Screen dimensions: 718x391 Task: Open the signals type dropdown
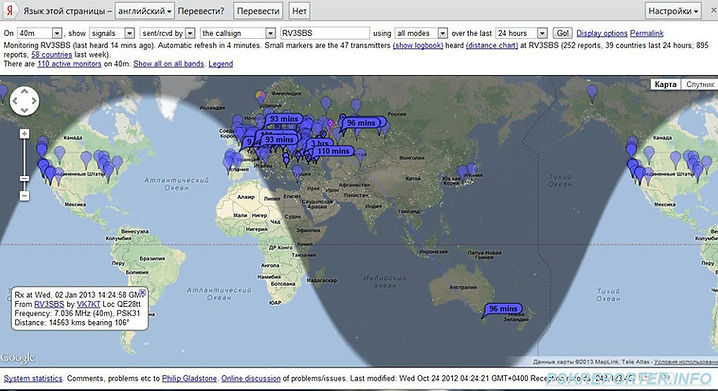pyautogui.click(x=112, y=33)
